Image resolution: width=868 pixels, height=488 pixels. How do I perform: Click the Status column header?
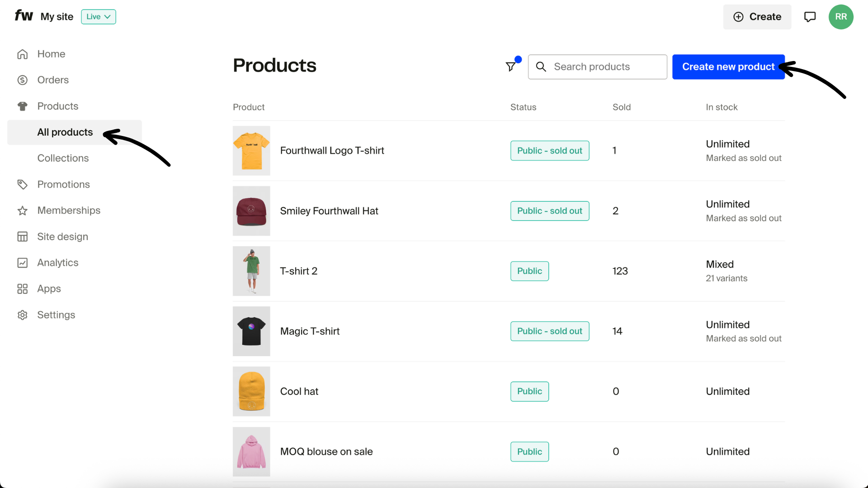point(523,107)
